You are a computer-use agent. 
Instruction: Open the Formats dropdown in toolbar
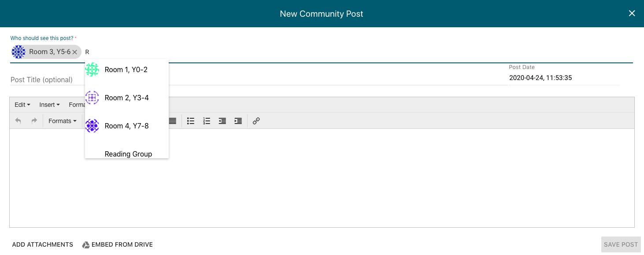click(x=62, y=121)
